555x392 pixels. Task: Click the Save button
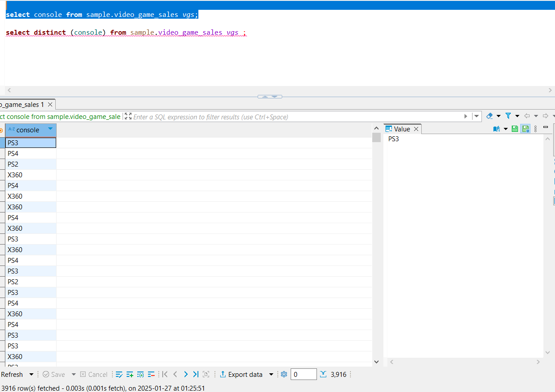(54, 375)
